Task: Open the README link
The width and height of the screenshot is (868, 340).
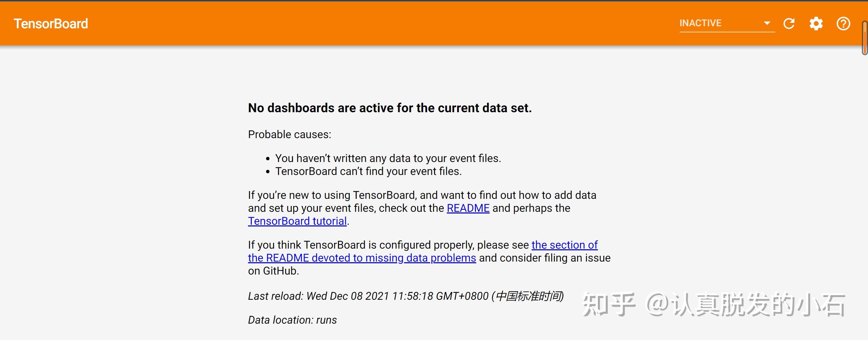Action: tap(468, 208)
